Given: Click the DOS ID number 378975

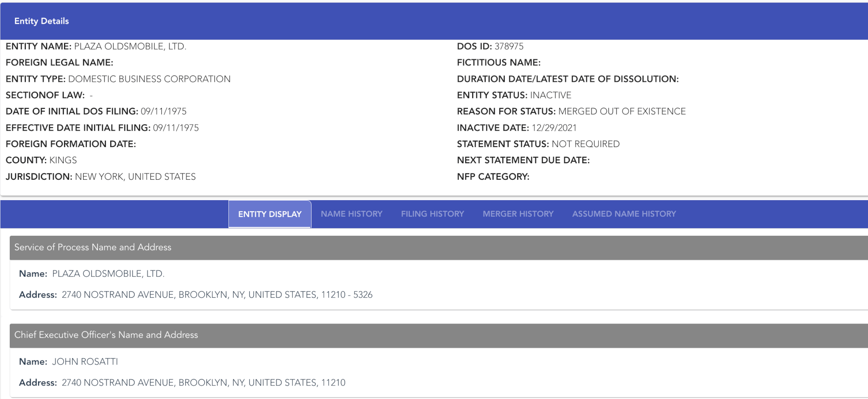Looking at the screenshot, I should coord(509,46).
